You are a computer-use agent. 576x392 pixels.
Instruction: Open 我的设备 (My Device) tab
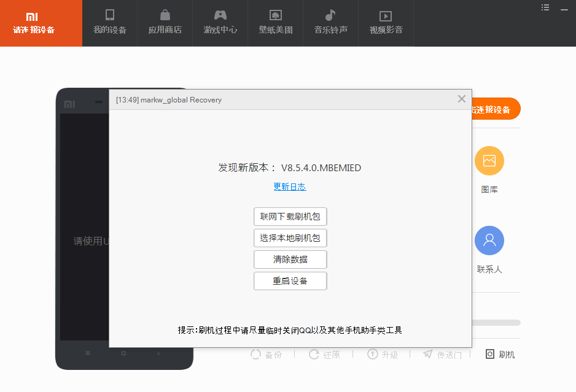109,23
